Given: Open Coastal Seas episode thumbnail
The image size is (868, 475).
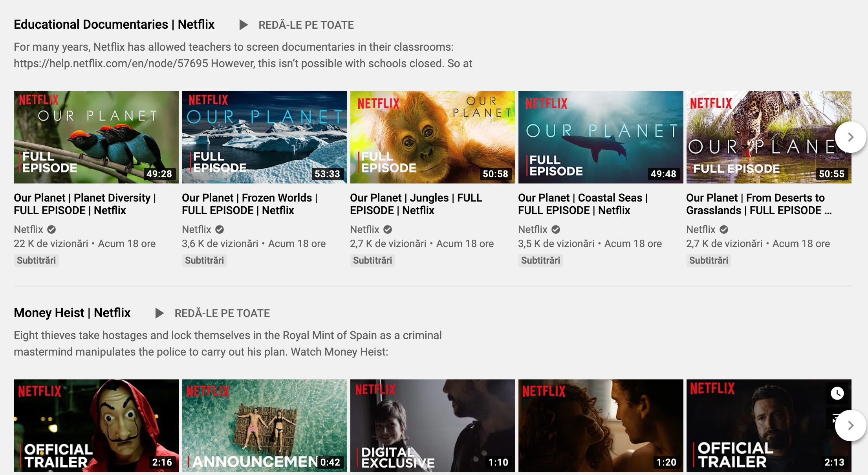Looking at the screenshot, I should 601,137.
